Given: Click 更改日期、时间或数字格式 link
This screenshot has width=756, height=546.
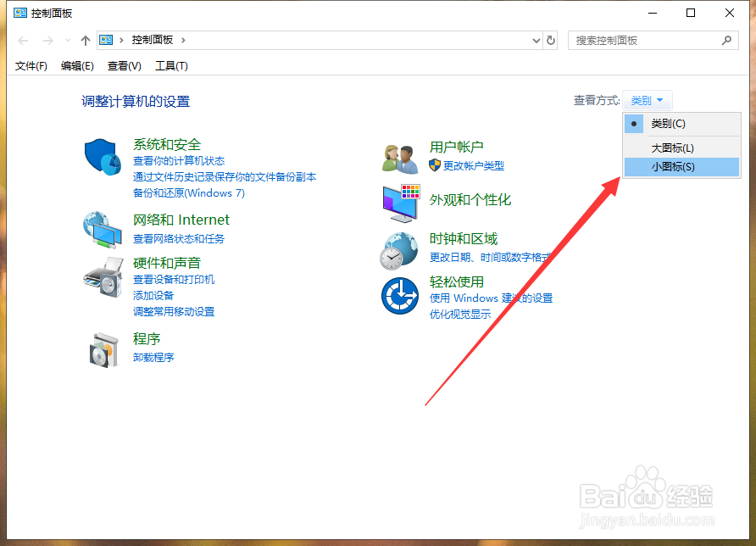Looking at the screenshot, I should coord(492,258).
